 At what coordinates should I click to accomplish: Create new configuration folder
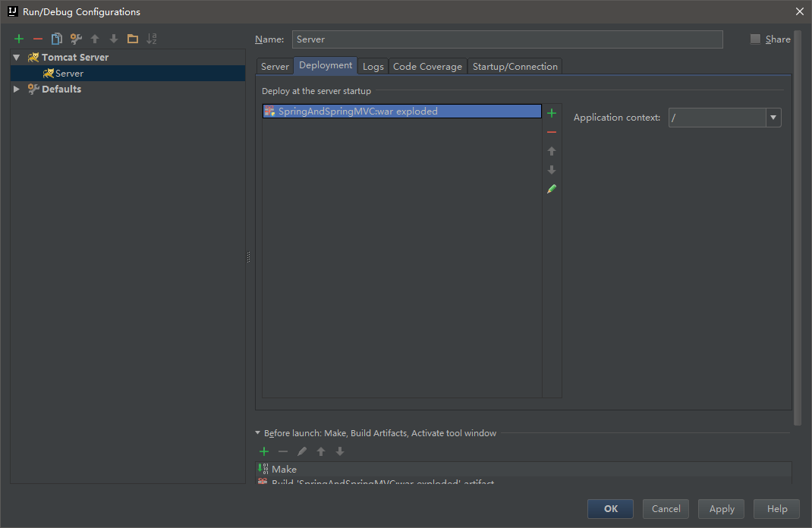(x=133, y=39)
